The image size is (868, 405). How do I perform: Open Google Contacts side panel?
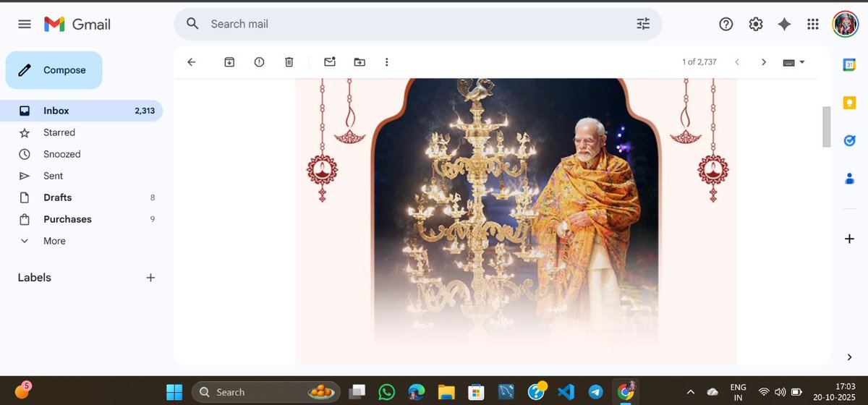tap(850, 179)
